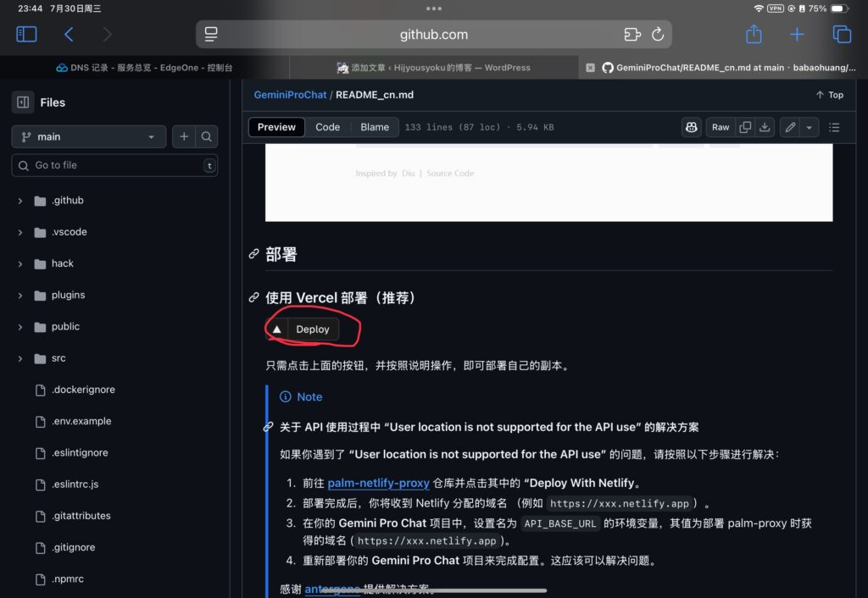Open the Safari share sheet icon
The image size is (868, 598).
[754, 34]
